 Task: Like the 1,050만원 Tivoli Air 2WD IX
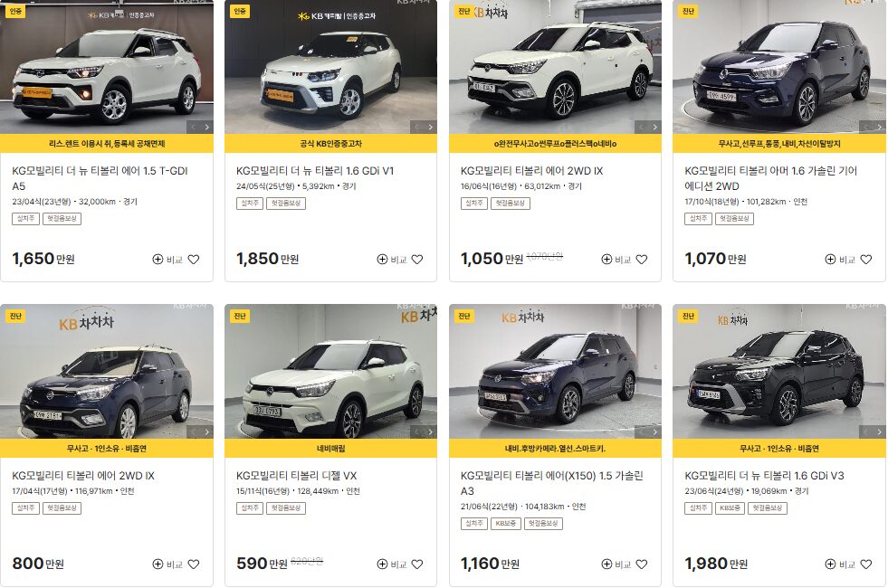point(642,260)
